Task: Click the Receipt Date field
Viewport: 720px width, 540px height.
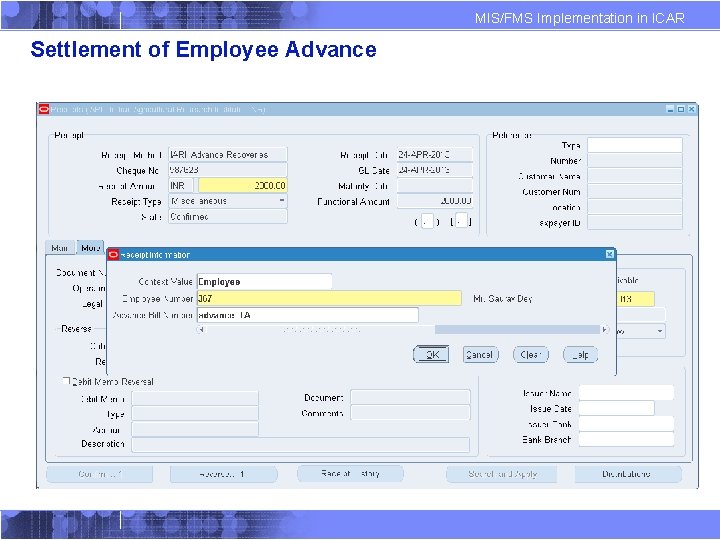Action: coord(434,154)
